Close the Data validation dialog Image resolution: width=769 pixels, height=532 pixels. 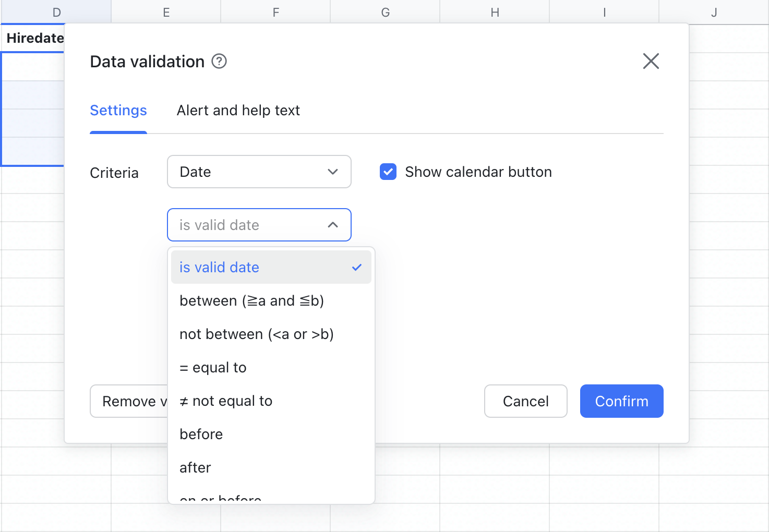(651, 61)
